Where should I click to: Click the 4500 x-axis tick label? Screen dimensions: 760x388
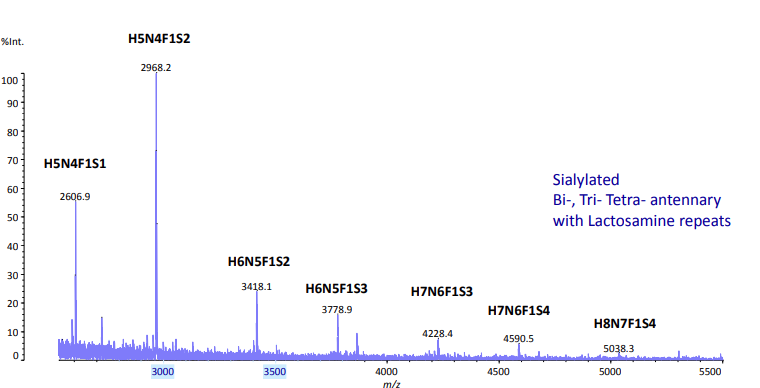tap(499, 372)
